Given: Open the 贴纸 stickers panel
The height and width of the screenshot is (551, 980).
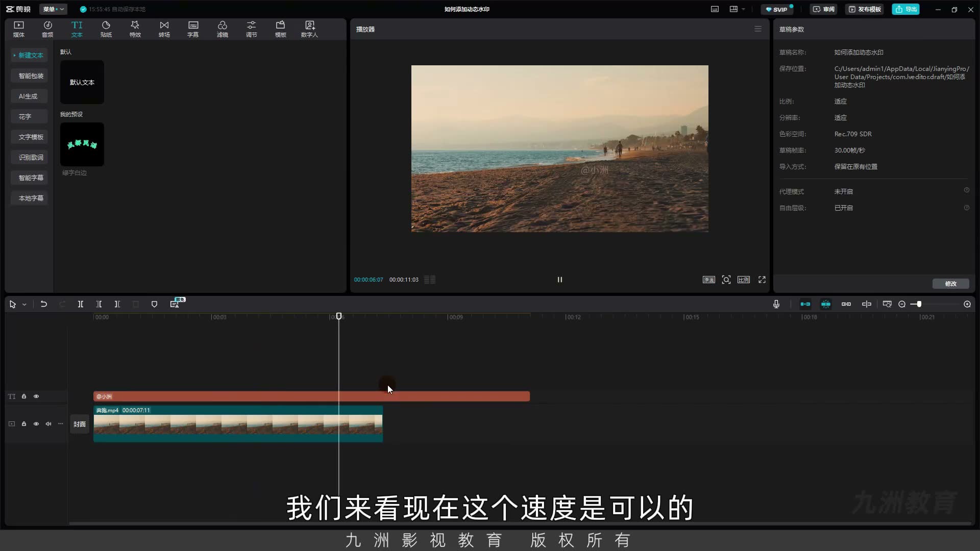Looking at the screenshot, I should tap(106, 29).
